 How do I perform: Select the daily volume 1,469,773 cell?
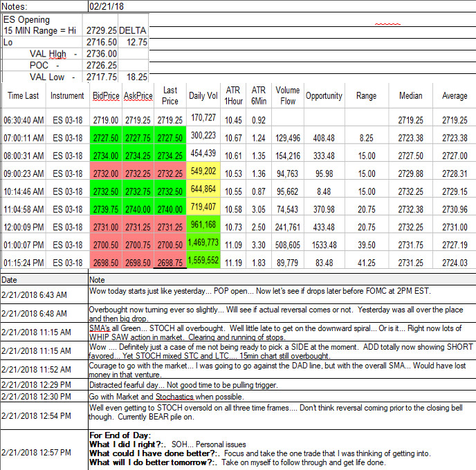[x=203, y=243]
